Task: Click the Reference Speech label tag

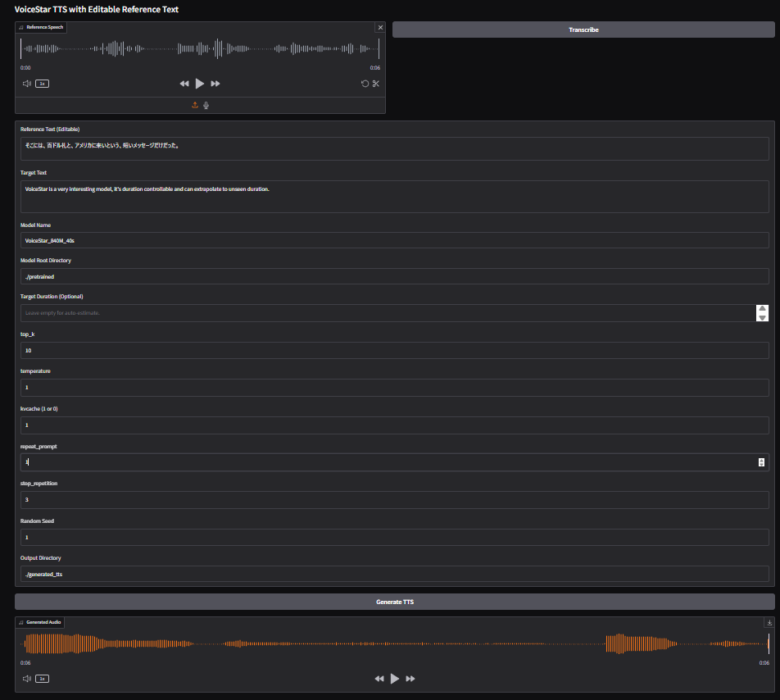Action: click(x=41, y=27)
